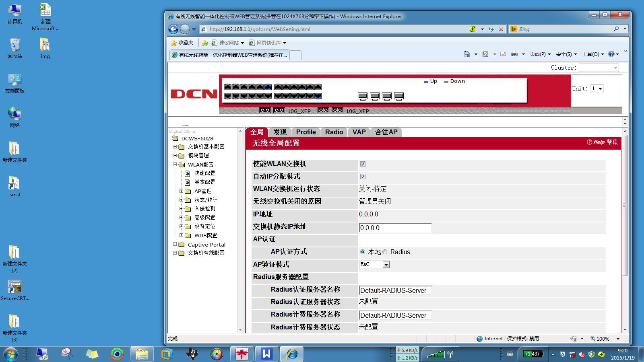Select the 本地 AP authentication radio
Viewport: 644px width, 362px height.
[x=363, y=252]
